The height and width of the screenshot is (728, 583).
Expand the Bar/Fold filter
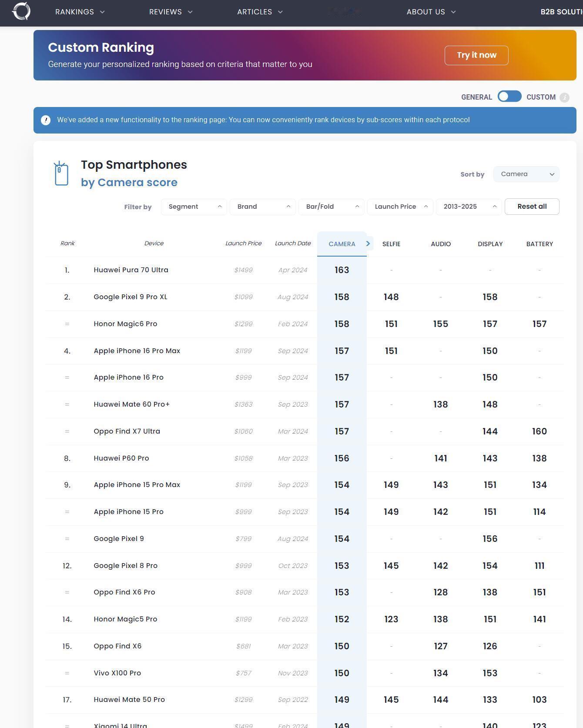tap(332, 207)
